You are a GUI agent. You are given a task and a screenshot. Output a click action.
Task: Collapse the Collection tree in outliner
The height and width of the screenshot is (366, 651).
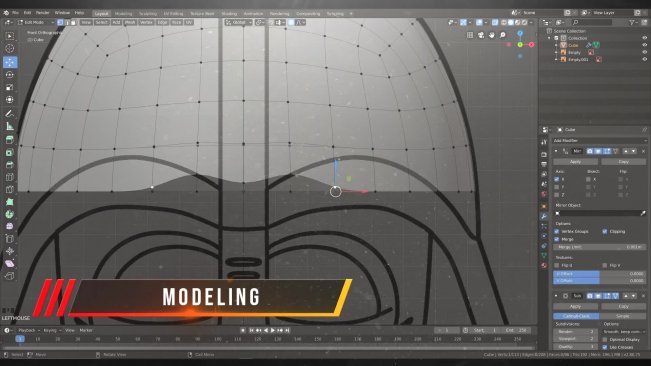pos(550,38)
